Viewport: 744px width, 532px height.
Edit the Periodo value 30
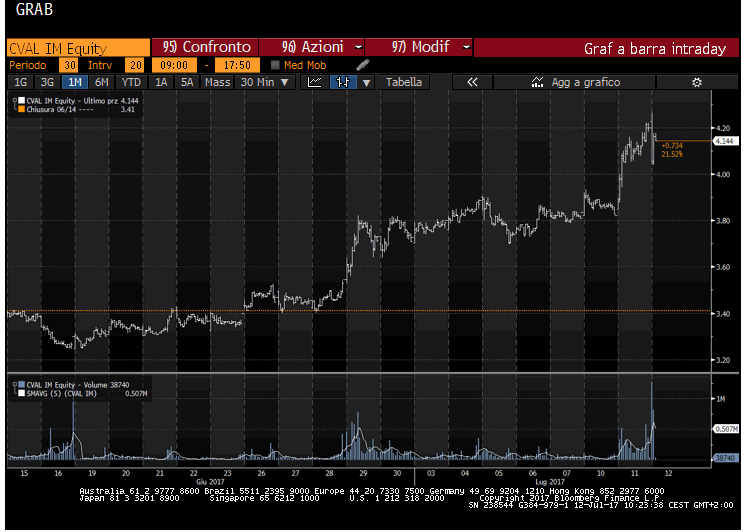point(70,65)
